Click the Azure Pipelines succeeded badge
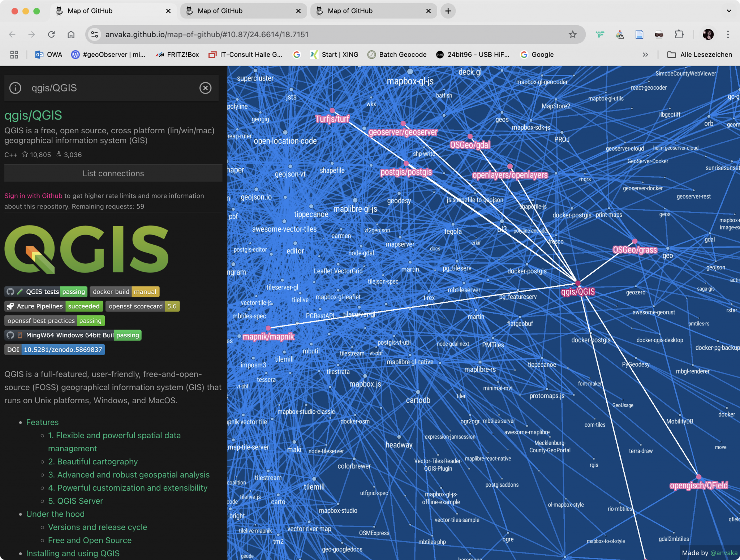Viewport: 740px width, 560px height. click(x=54, y=306)
